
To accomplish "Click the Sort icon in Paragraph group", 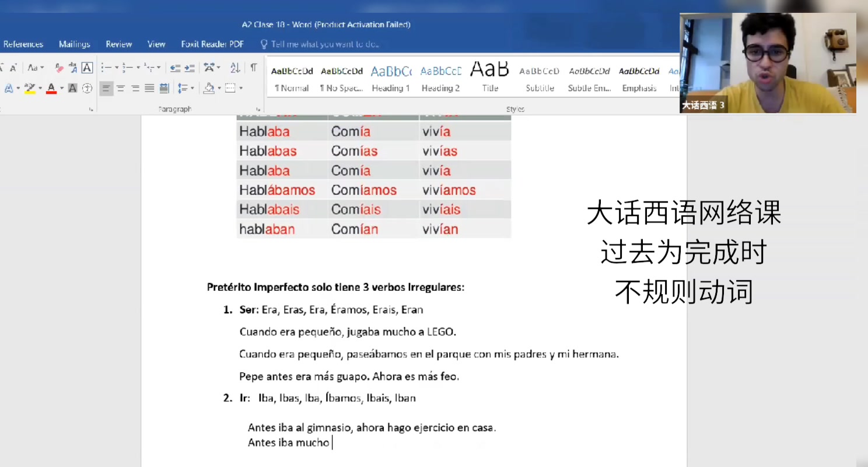I will (235, 67).
